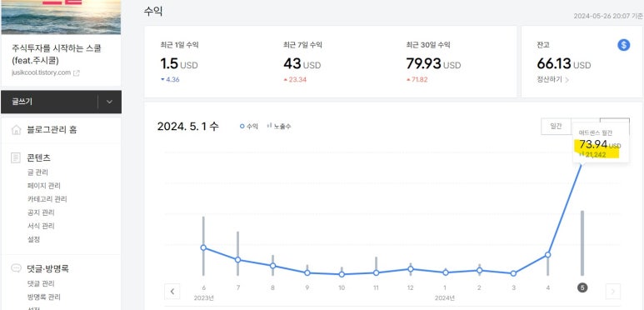Toggle the 수익 legend series

(249, 127)
